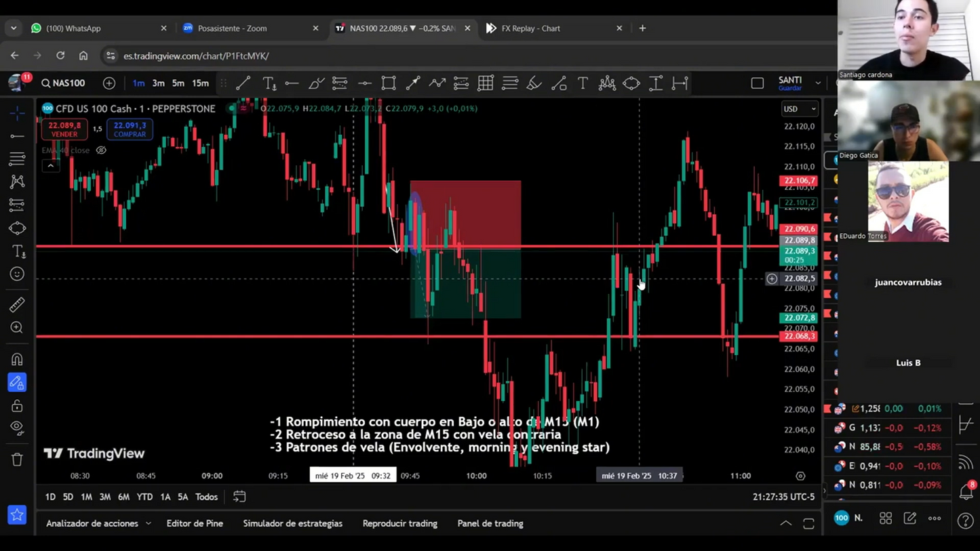Image resolution: width=980 pixels, height=551 pixels.
Task: Open the emoji icons tool
Action: [x=17, y=274]
